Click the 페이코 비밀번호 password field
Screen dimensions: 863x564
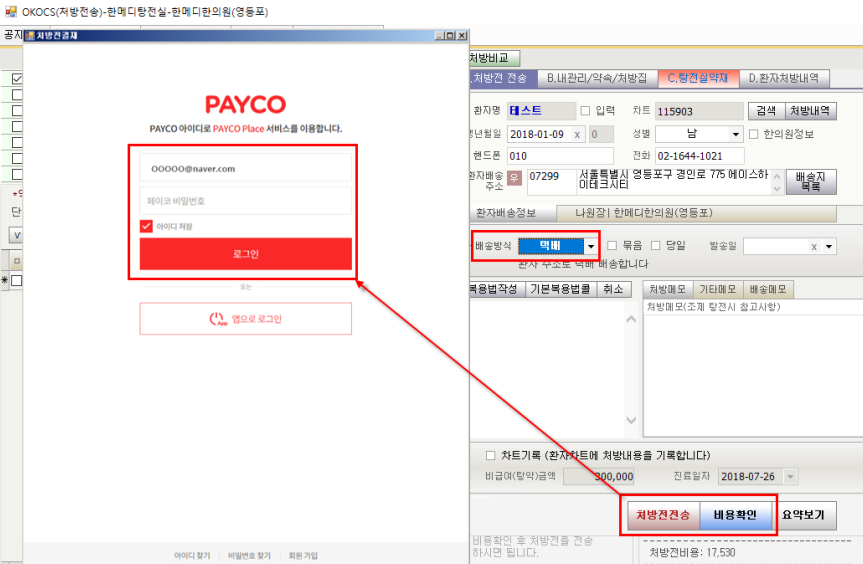click(x=245, y=201)
